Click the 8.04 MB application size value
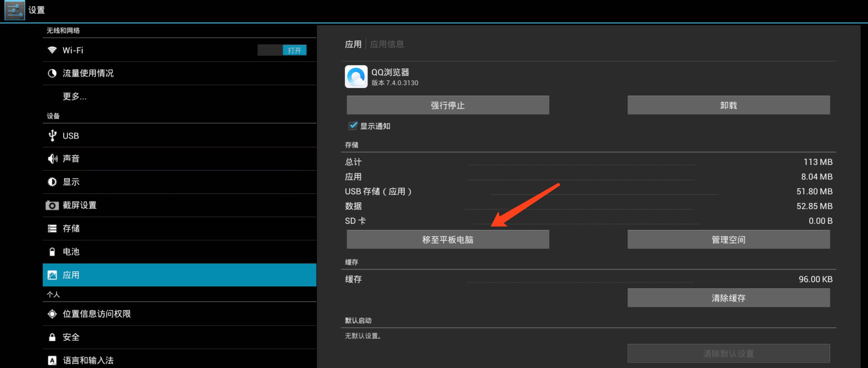The image size is (868, 368). click(x=817, y=176)
